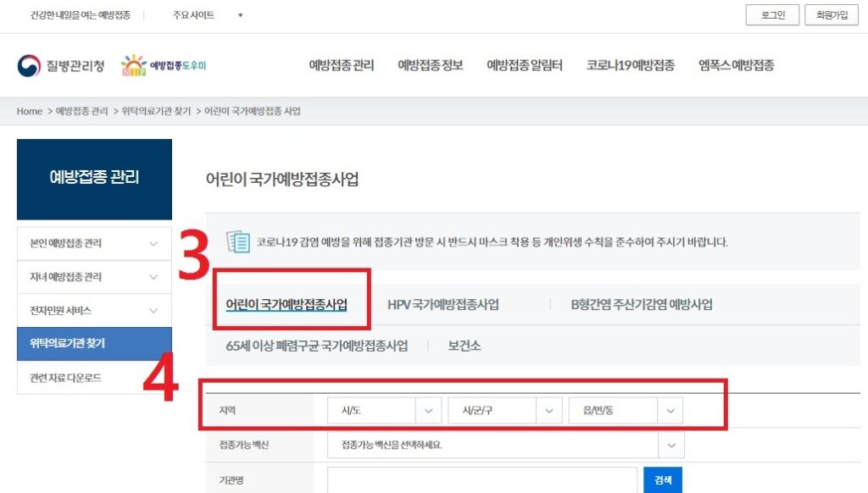The image size is (868, 493).
Task: Click the 로그인 button
Action: point(772,15)
